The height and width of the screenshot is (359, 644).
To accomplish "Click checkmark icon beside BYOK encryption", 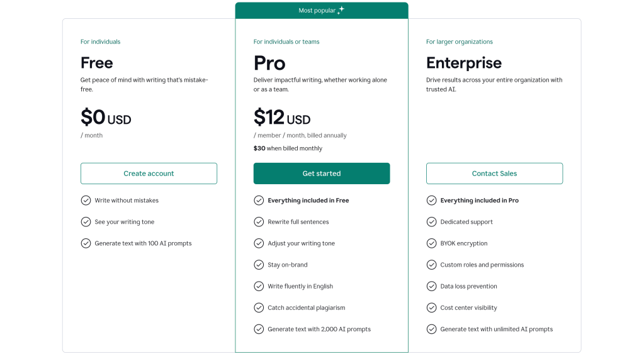I will tap(431, 243).
